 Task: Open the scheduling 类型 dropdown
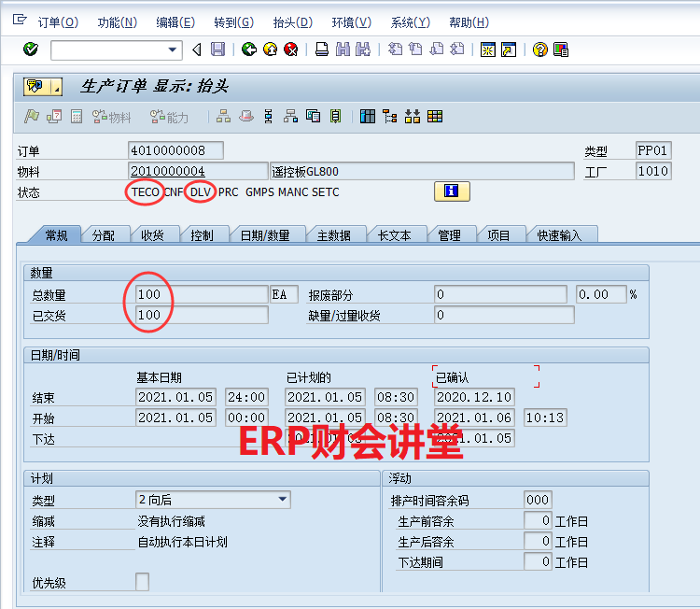click(283, 500)
